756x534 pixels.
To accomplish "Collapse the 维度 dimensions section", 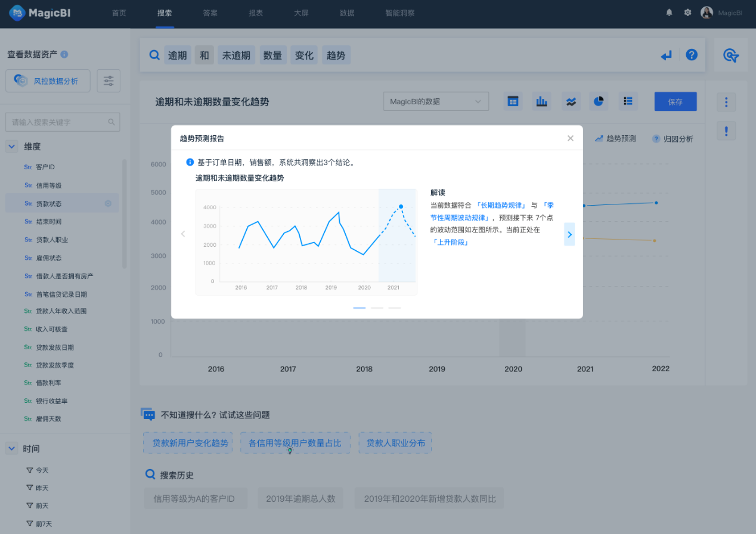I will coord(11,145).
